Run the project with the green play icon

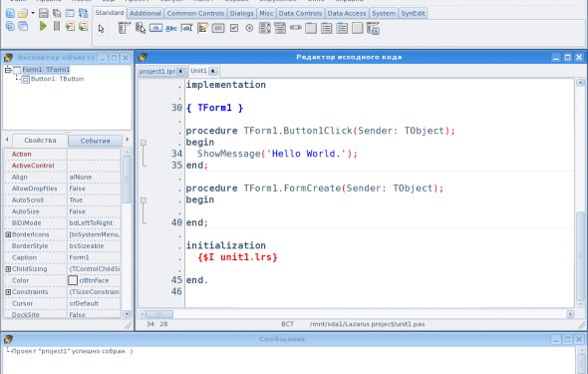point(43,26)
